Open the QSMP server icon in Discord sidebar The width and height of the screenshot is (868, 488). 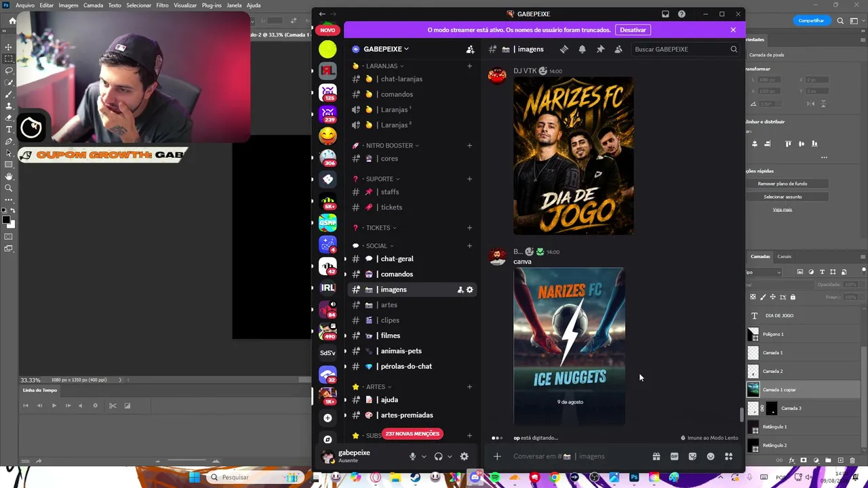(328, 222)
